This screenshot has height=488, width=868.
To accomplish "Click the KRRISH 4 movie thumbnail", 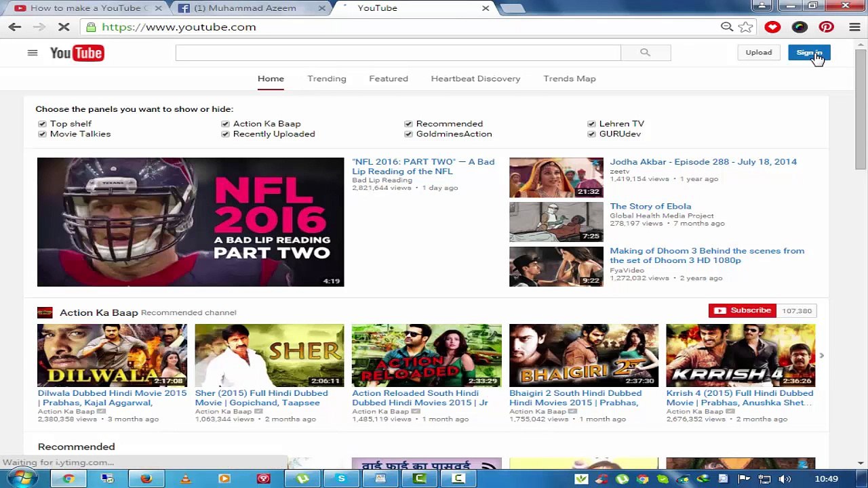I will [741, 355].
